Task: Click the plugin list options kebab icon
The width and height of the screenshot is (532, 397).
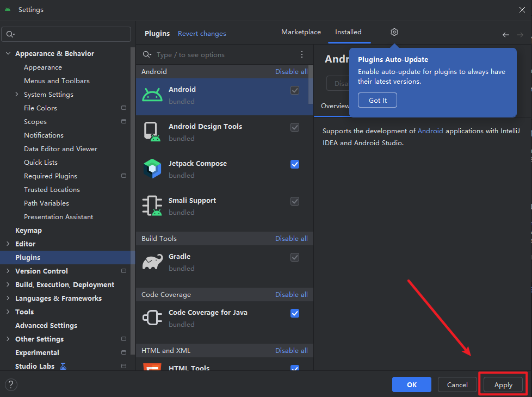Action: coord(302,54)
